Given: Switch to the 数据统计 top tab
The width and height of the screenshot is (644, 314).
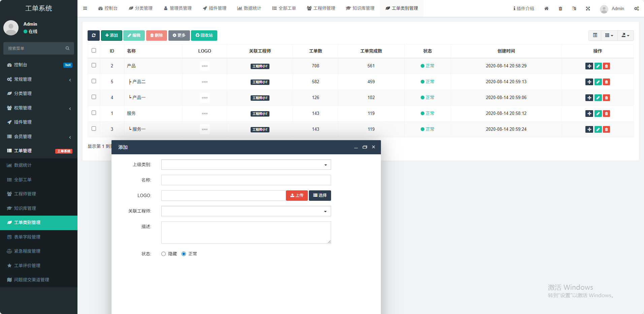Looking at the screenshot, I should point(249,8).
